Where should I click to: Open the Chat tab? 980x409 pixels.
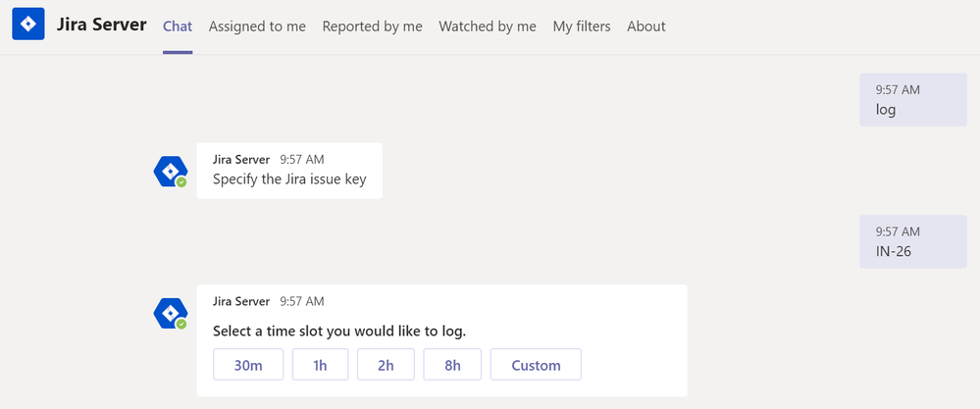point(178,26)
